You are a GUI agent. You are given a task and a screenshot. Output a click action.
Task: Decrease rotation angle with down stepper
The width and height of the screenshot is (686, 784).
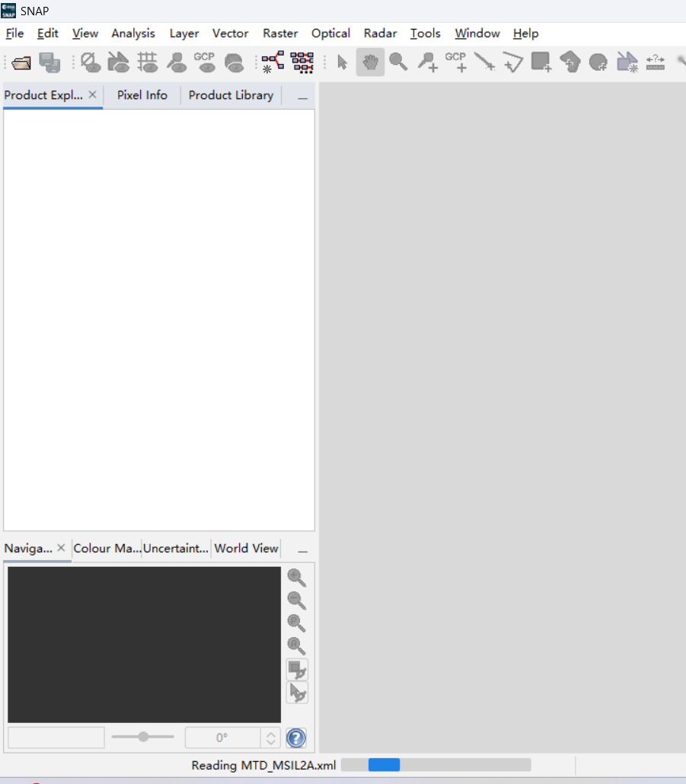[x=271, y=742]
